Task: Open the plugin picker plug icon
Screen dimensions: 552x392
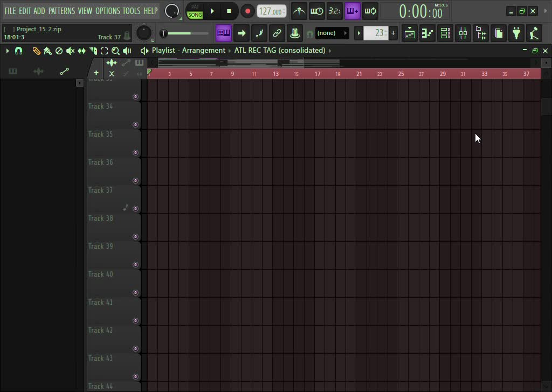Action: click(516, 33)
